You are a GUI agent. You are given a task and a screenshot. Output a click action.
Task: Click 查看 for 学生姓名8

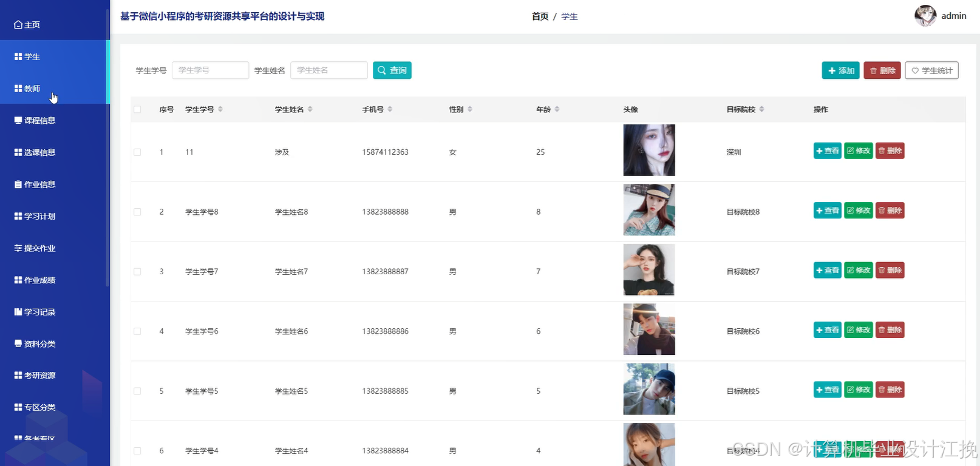pos(828,211)
